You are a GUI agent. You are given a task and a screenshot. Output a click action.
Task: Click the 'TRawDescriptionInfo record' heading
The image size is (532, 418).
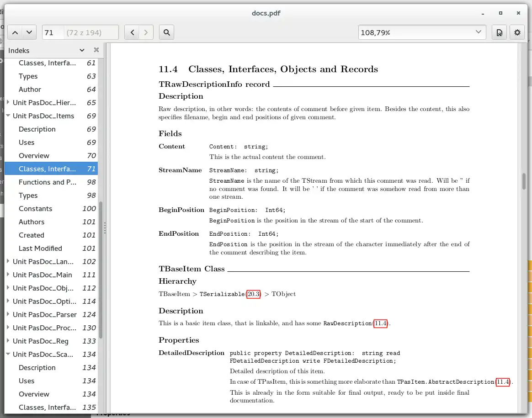pyautogui.click(x=214, y=85)
